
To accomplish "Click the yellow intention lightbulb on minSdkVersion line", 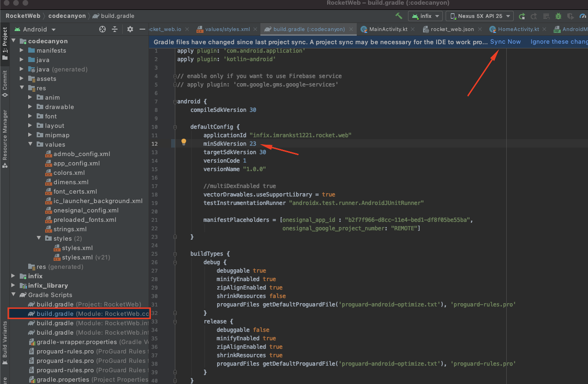I will [x=183, y=142].
